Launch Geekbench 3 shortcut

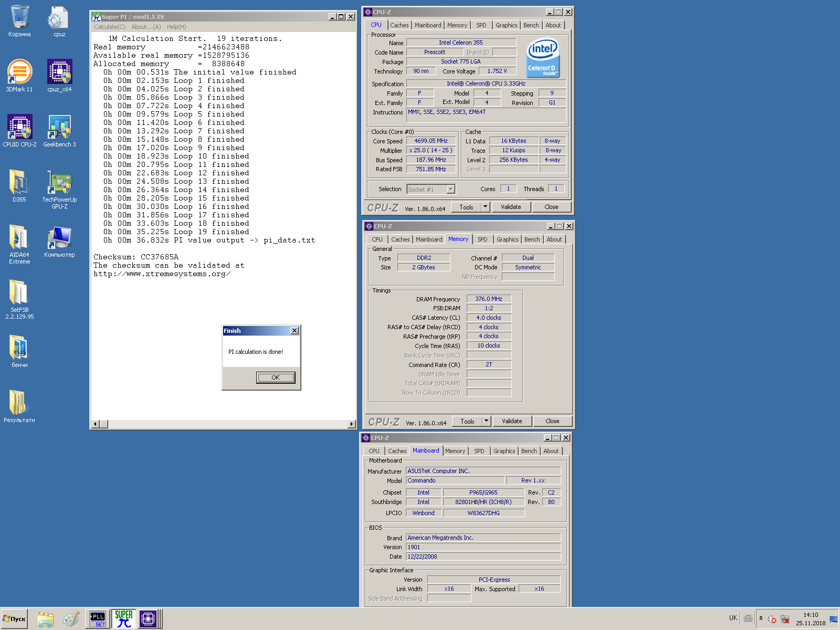pos(59,131)
